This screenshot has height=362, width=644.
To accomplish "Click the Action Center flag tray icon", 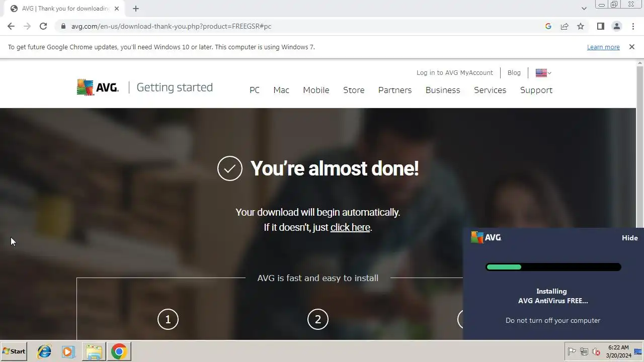I will tap(572, 352).
